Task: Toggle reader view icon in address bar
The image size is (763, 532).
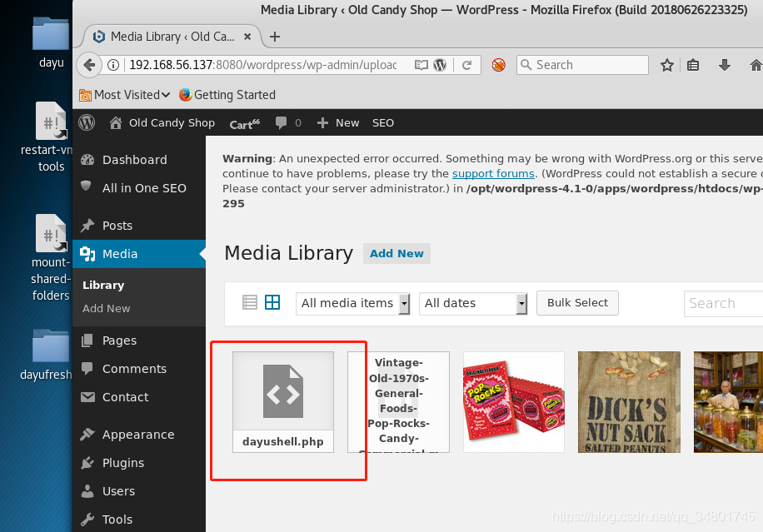Action: click(x=421, y=65)
